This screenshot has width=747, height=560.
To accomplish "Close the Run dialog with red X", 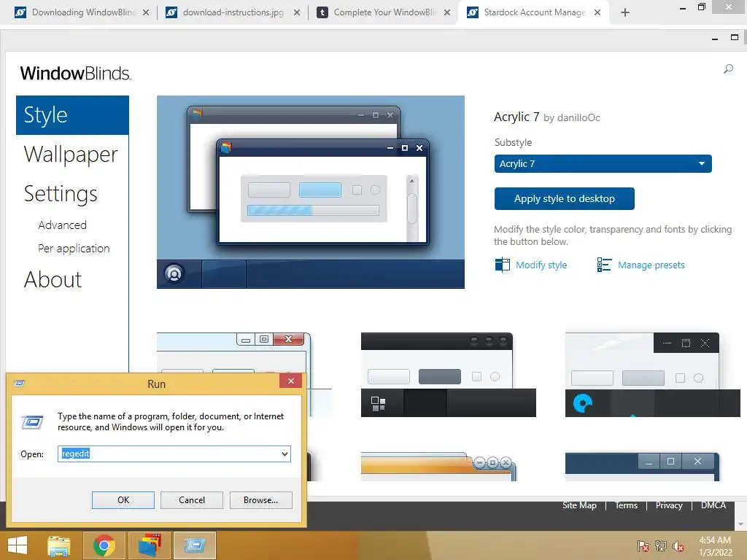I will 290,381.
